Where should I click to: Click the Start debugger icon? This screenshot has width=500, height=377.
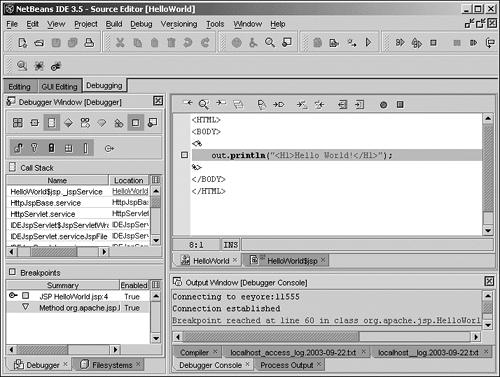point(400,43)
